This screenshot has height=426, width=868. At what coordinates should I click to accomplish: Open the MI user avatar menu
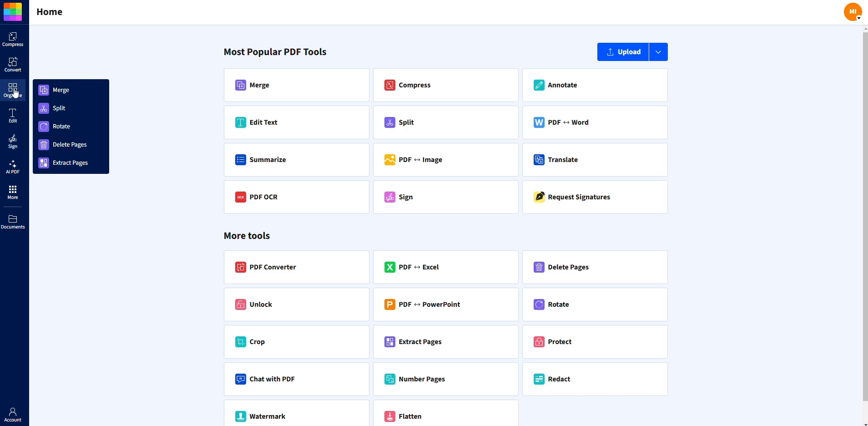pos(853,12)
